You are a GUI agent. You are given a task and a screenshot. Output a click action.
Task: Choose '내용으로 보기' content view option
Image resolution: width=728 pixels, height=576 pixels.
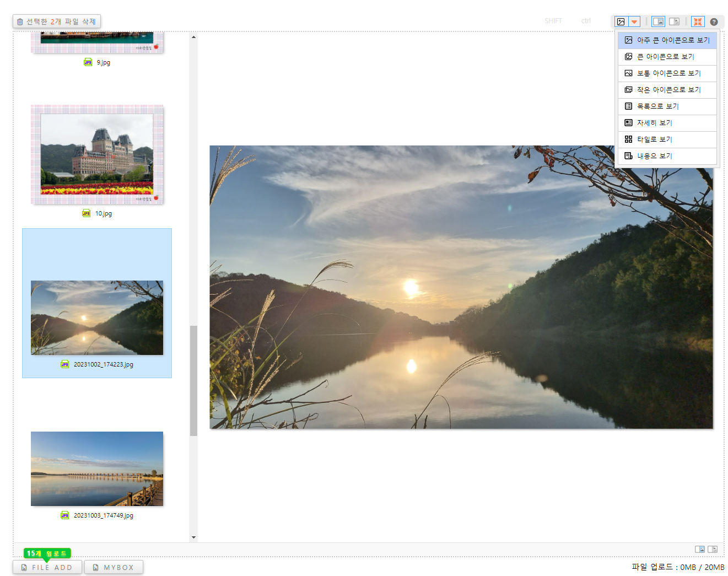click(x=667, y=156)
